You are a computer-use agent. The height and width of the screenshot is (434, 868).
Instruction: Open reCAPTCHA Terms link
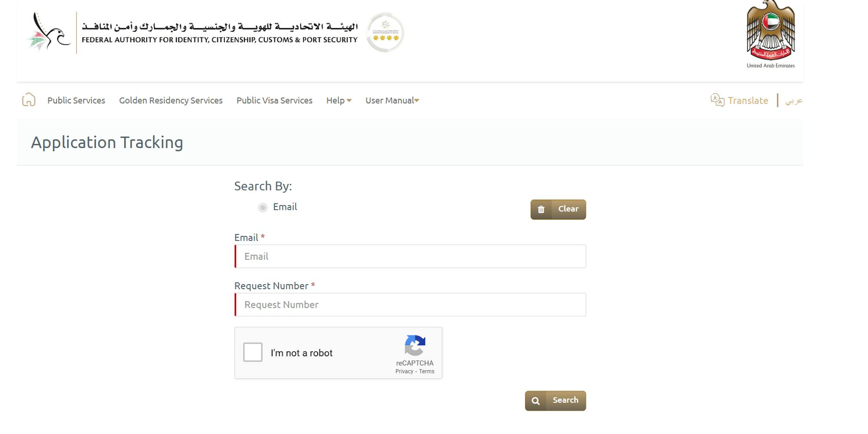coord(427,372)
